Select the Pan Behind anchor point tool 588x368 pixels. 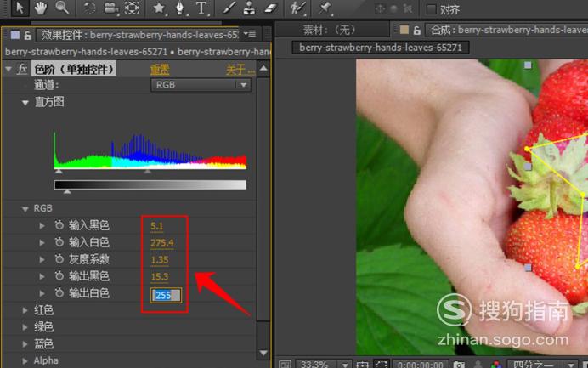click(x=132, y=8)
